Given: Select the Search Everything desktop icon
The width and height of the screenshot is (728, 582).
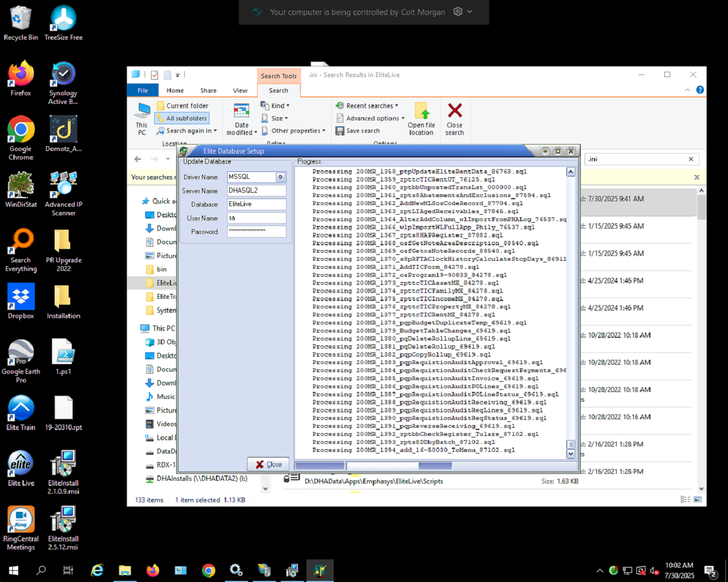Looking at the screenshot, I should [21, 250].
